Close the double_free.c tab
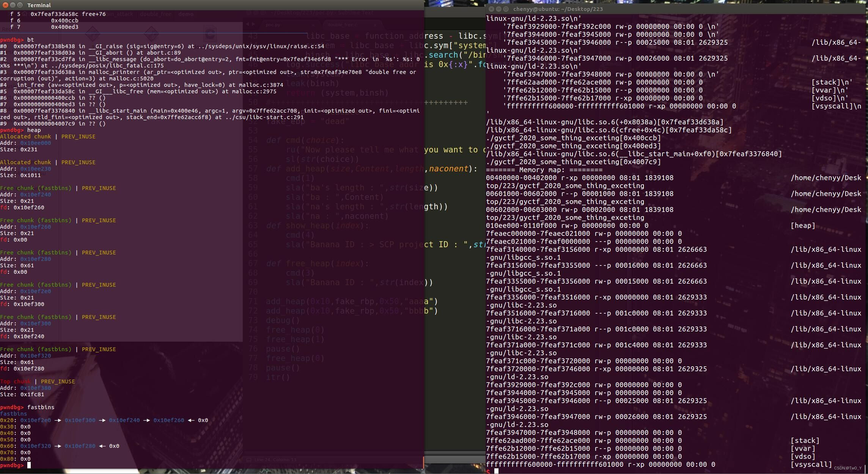The image size is (868, 474). point(375,24)
